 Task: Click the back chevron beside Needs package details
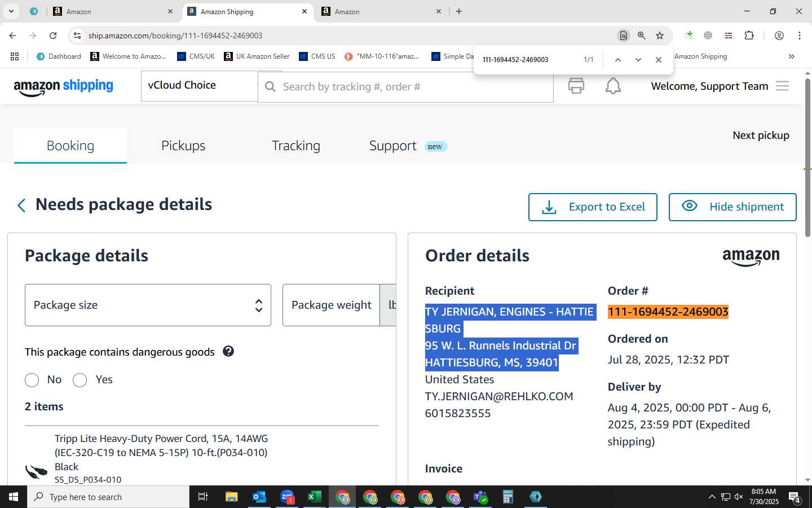click(x=21, y=205)
